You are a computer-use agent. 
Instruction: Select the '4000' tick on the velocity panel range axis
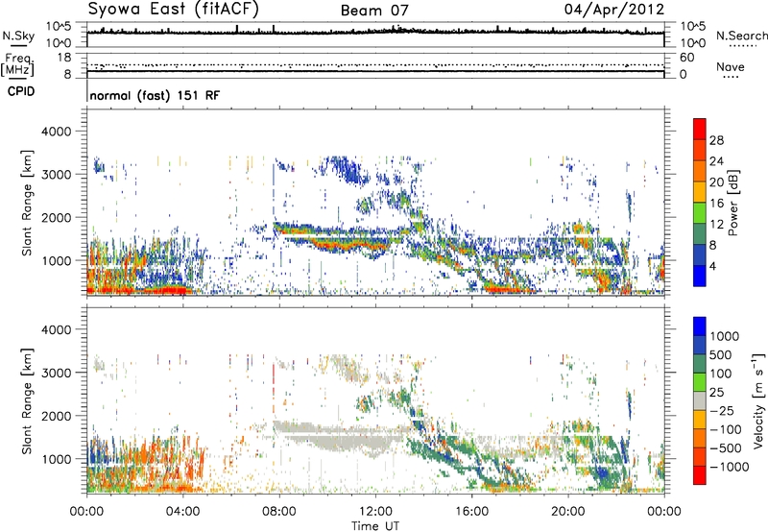click(57, 329)
